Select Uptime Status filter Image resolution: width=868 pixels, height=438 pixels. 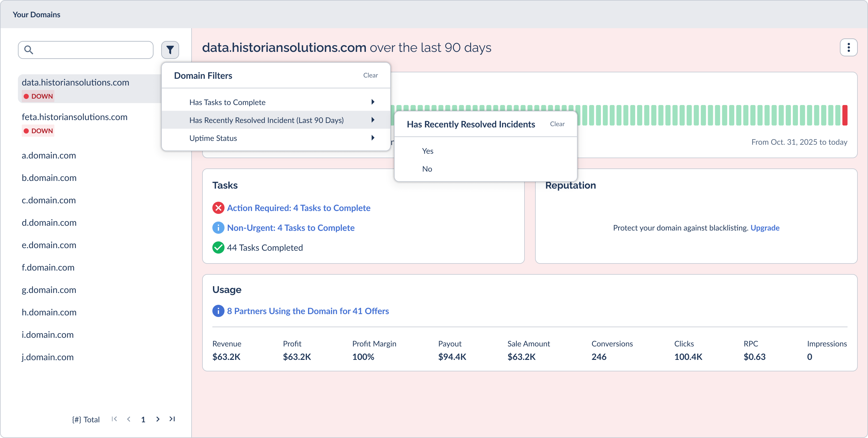(276, 138)
